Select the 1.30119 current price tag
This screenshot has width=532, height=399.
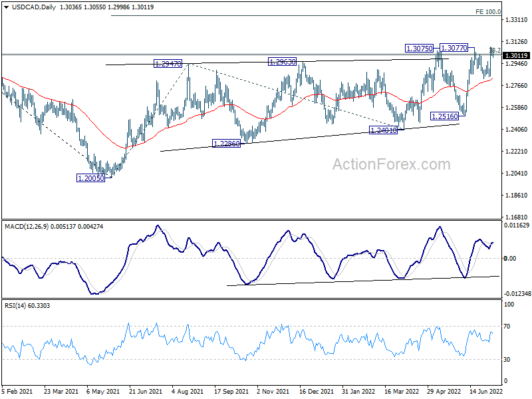click(x=516, y=56)
